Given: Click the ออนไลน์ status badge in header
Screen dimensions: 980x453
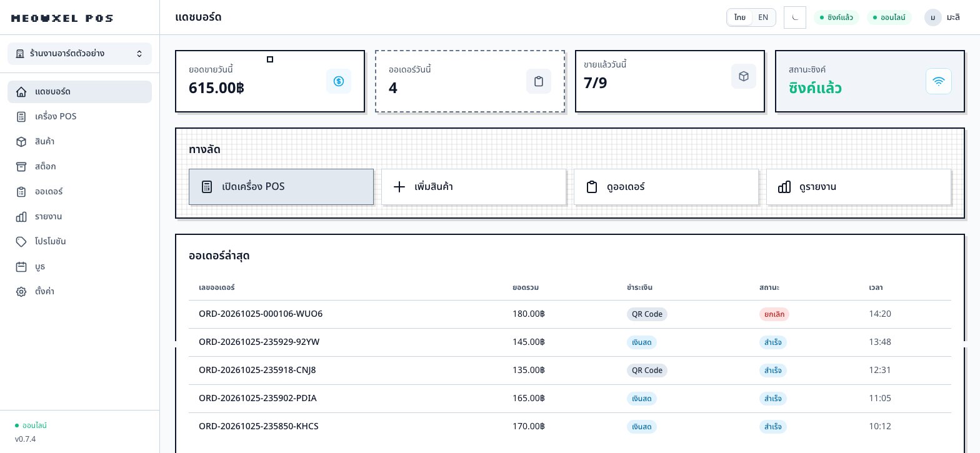Looking at the screenshot, I should (889, 17).
